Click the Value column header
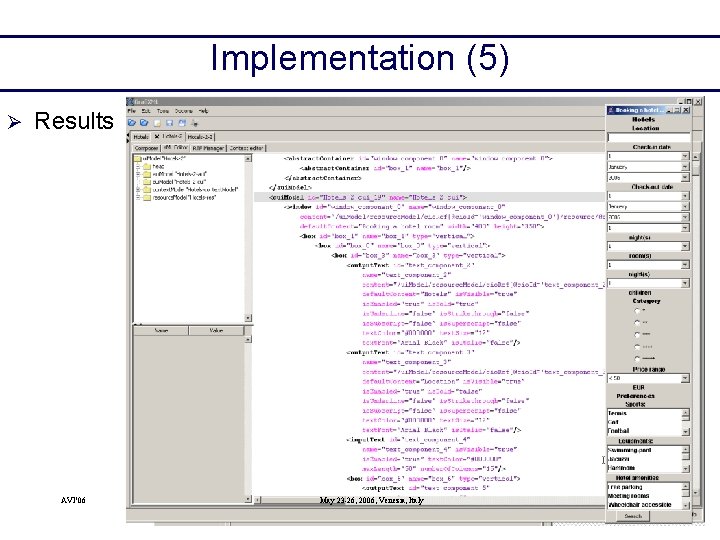This screenshot has width=720, height=540. 216,331
